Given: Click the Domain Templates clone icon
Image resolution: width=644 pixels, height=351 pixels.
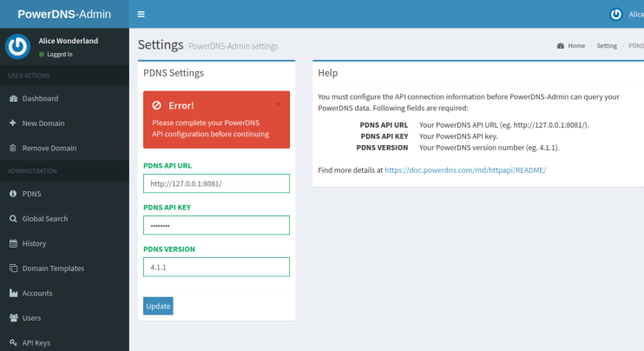Looking at the screenshot, I should click(13, 268).
